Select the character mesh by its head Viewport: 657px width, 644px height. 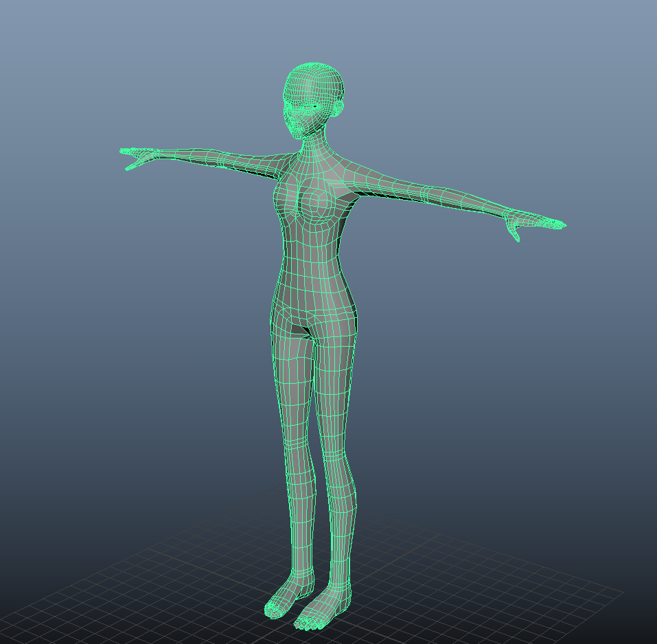(x=314, y=100)
